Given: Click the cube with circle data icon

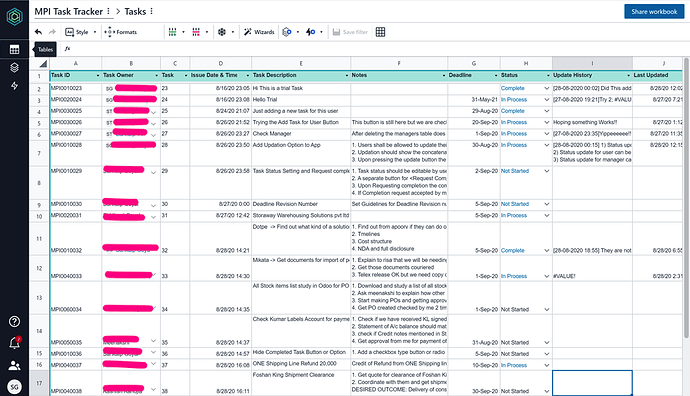Looking at the screenshot, I should coord(287,32).
